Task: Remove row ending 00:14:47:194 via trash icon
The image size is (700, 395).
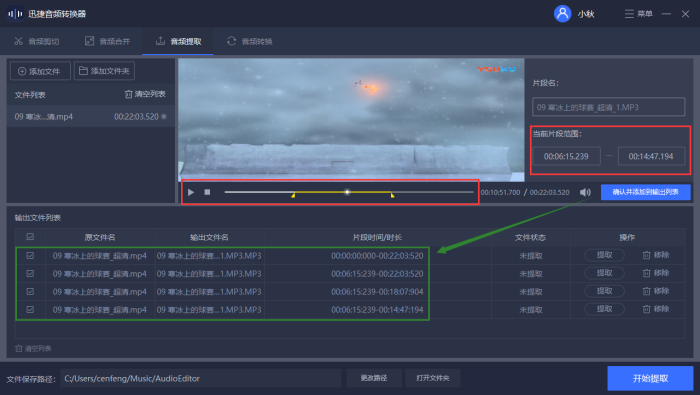Action: pos(646,309)
